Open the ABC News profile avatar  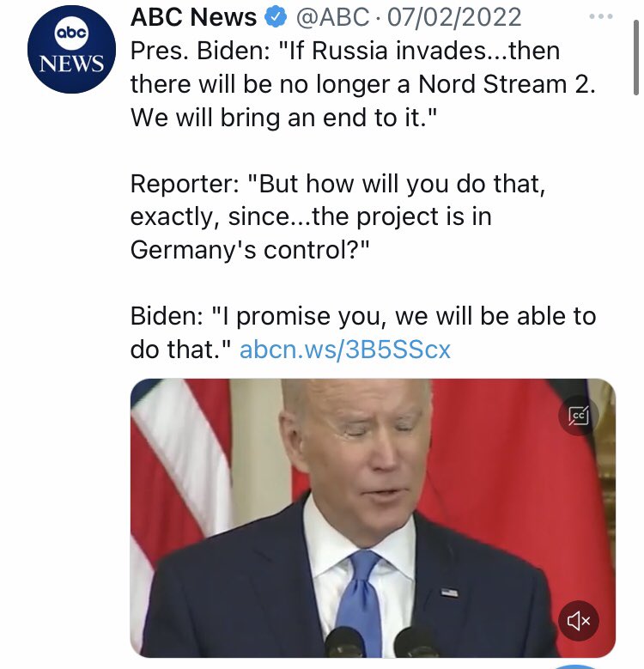[x=71, y=50]
